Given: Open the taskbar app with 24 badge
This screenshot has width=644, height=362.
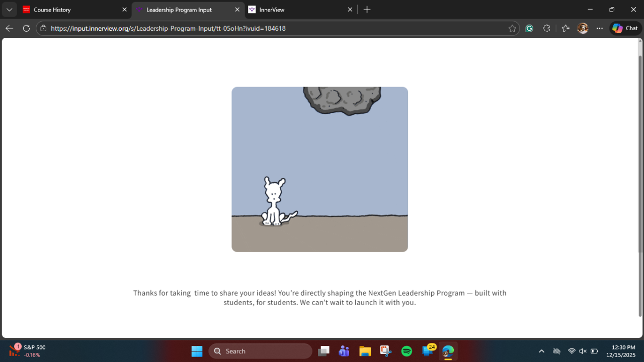Looking at the screenshot, I should (428, 350).
